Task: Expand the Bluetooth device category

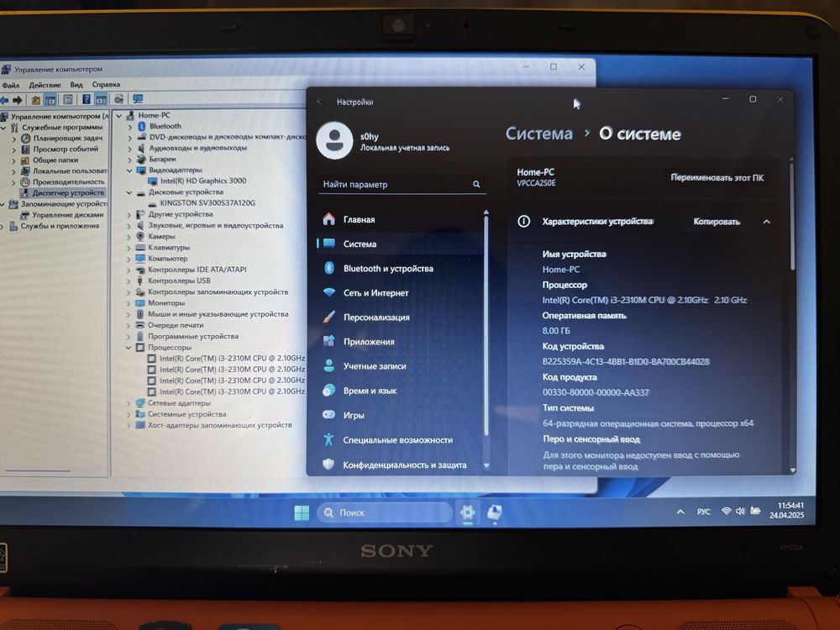Action: coord(129,127)
